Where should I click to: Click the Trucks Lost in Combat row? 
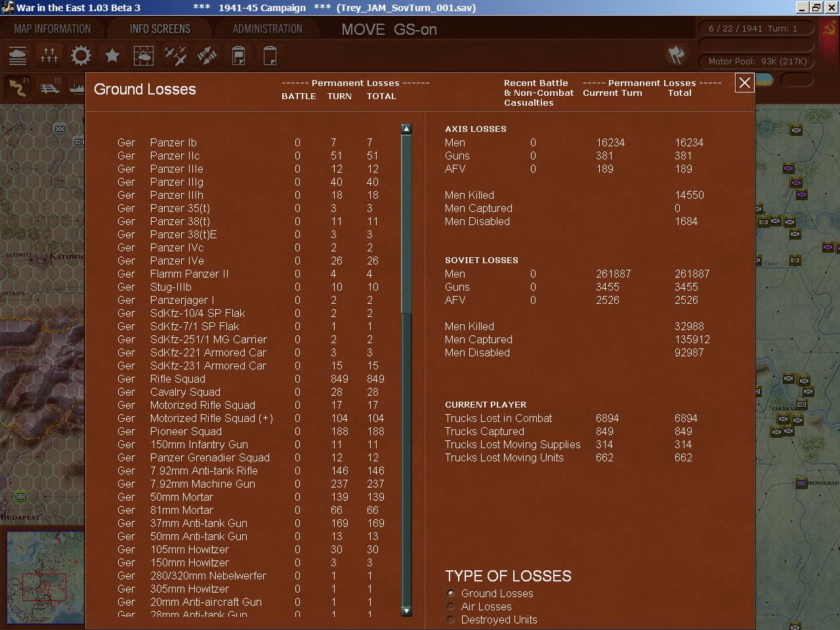(572, 418)
